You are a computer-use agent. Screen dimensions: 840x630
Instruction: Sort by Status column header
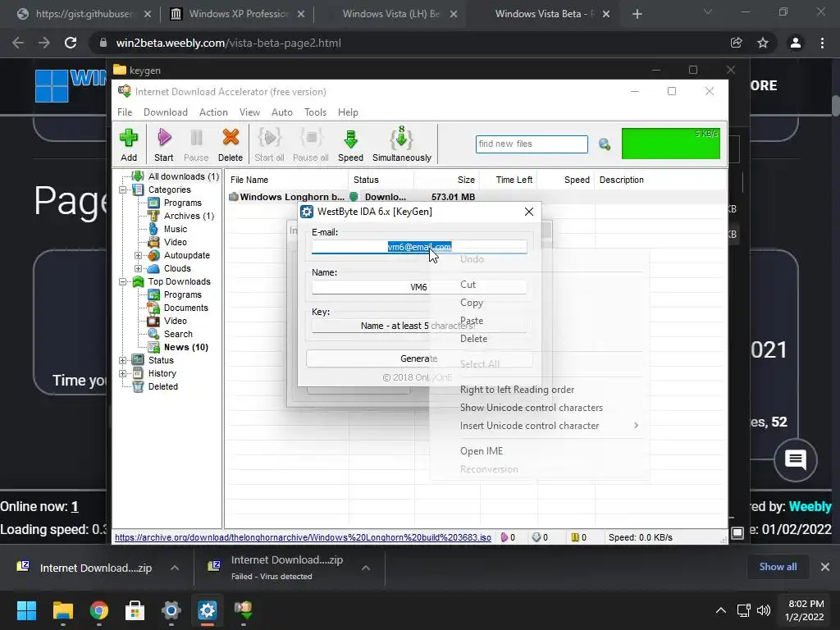tap(381, 180)
